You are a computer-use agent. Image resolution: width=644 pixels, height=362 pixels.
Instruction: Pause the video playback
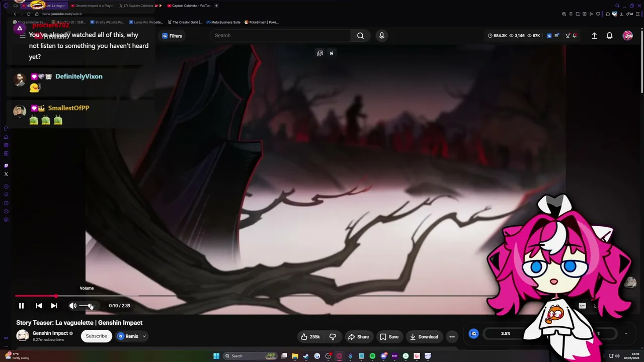click(21, 306)
